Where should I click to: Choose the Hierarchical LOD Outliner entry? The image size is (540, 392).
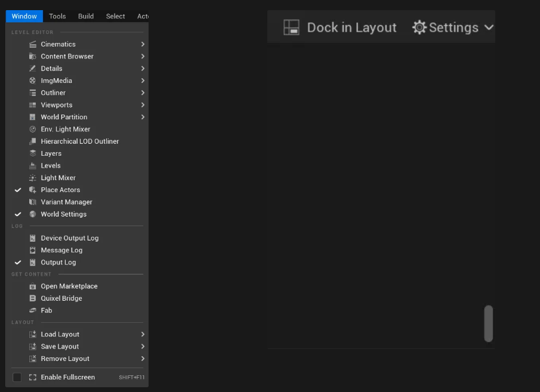(x=77, y=141)
